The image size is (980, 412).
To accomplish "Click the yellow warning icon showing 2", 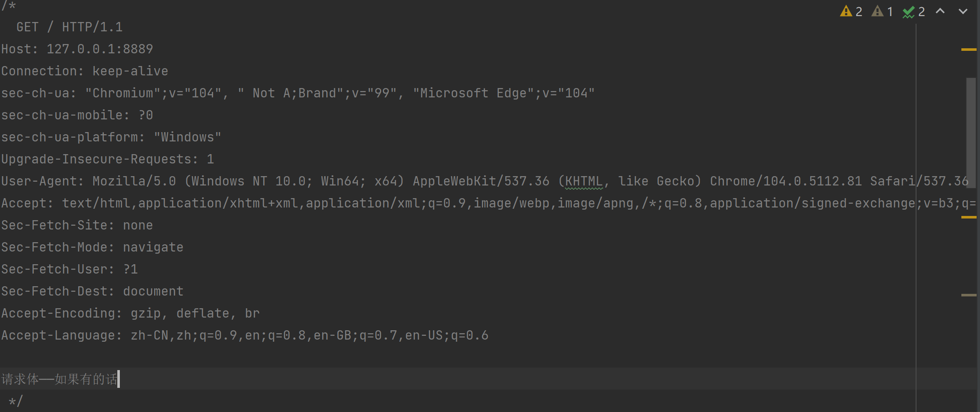I will (846, 11).
